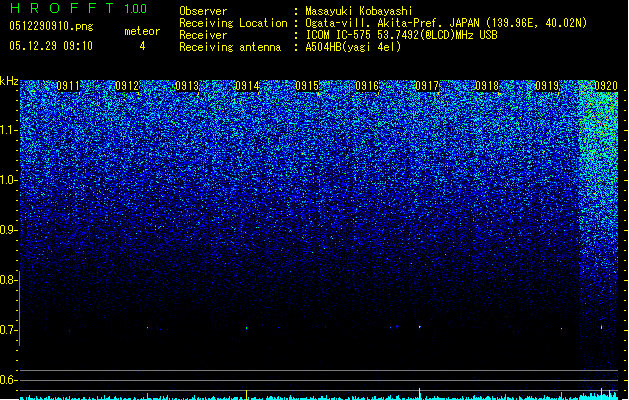The width and height of the screenshot is (629, 400).
Task: Click the 0920 time marker
Action: pyautogui.click(x=605, y=87)
